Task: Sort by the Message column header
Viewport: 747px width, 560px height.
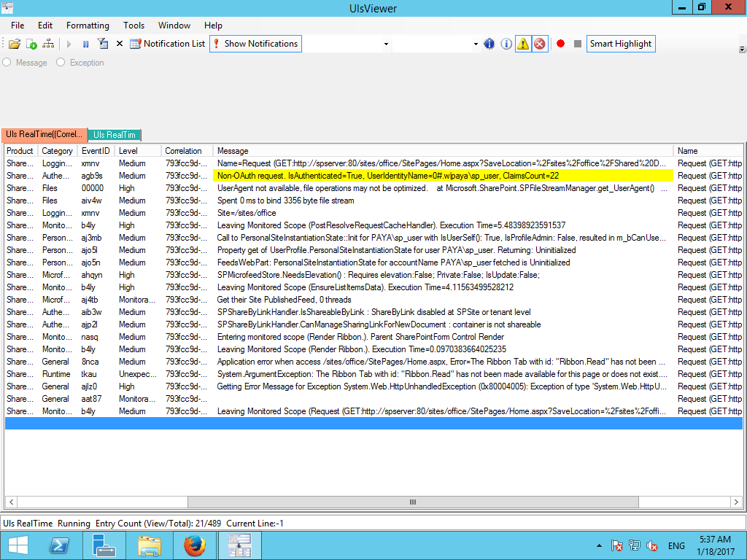Action: pyautogui.click(x=443, y=151)
